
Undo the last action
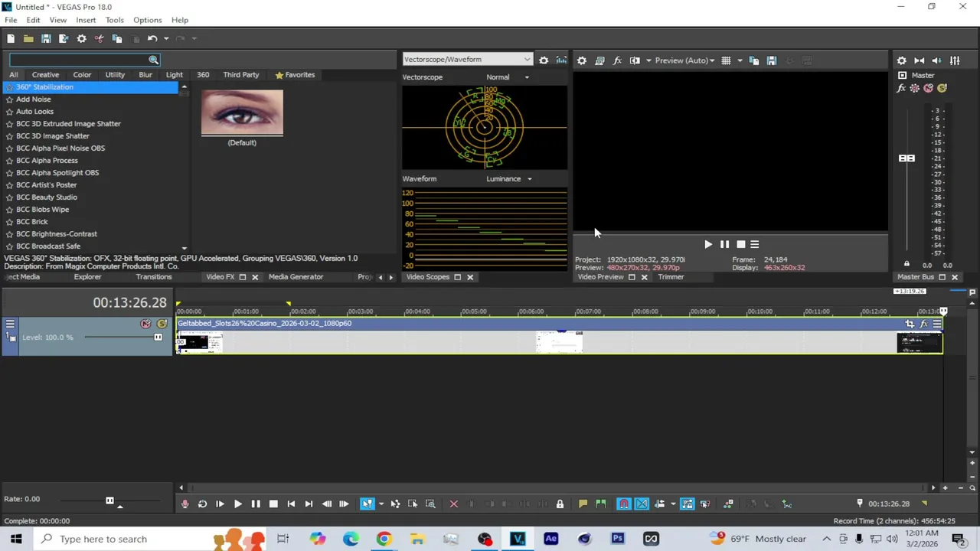152,38
